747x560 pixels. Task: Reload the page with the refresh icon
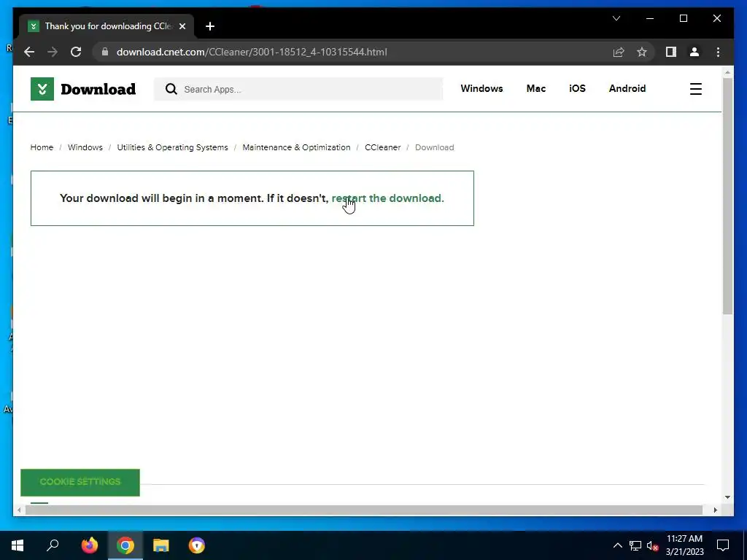[x=76, y=52]
